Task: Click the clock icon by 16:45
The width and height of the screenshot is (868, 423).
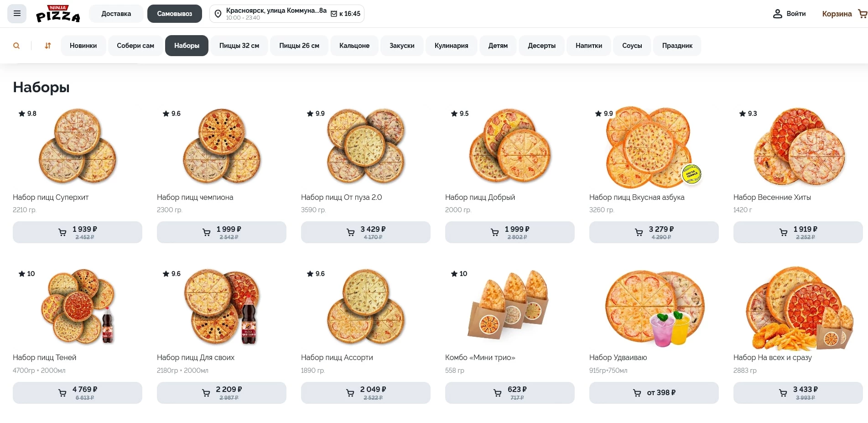Action: 334,14
